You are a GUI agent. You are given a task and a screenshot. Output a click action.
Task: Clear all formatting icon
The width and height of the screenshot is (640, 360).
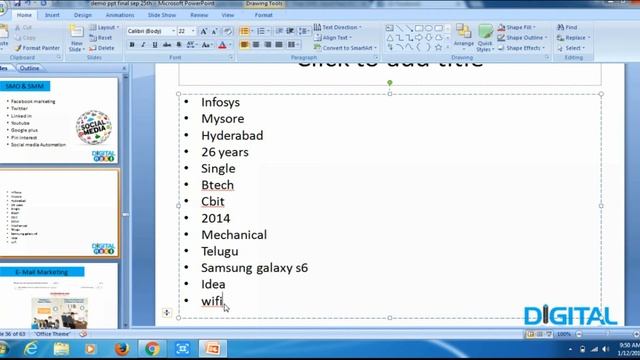[227, 31]
